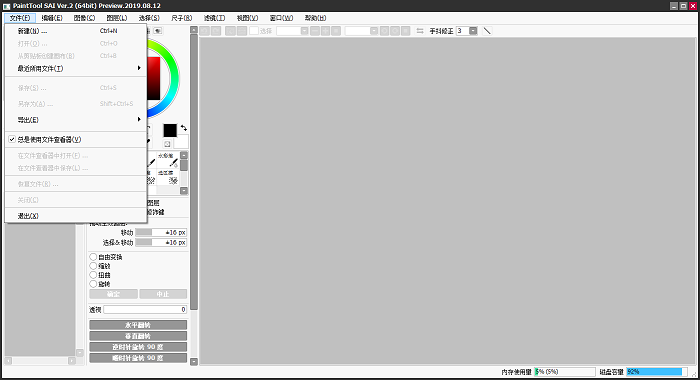Open the 选择(S) menu
The image size is (700, 380).
click(x=149, y=18)
